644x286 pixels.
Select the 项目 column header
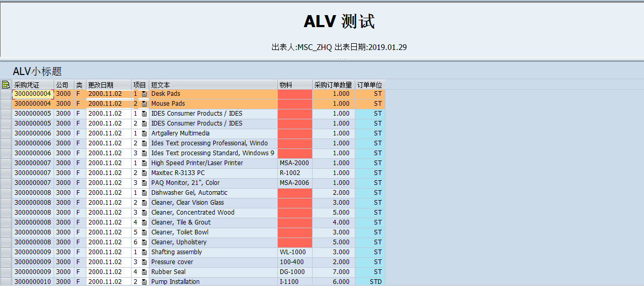click(x=140, y=85)
